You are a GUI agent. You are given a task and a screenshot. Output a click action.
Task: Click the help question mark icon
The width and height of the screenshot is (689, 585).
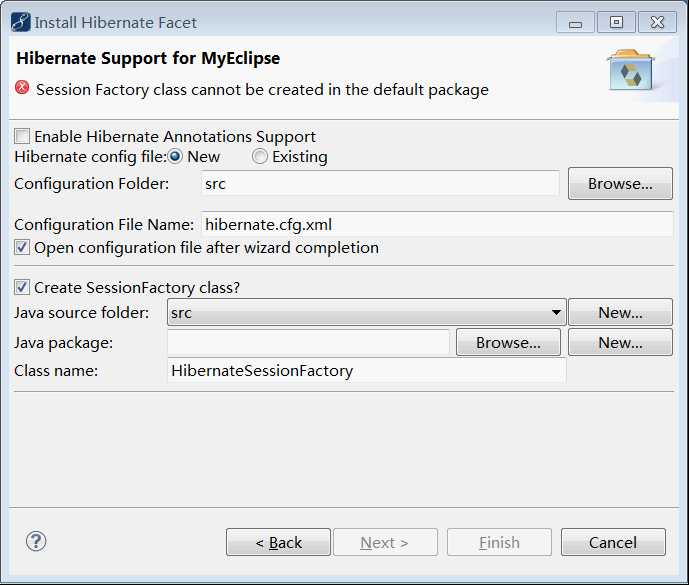pos(36,541)
